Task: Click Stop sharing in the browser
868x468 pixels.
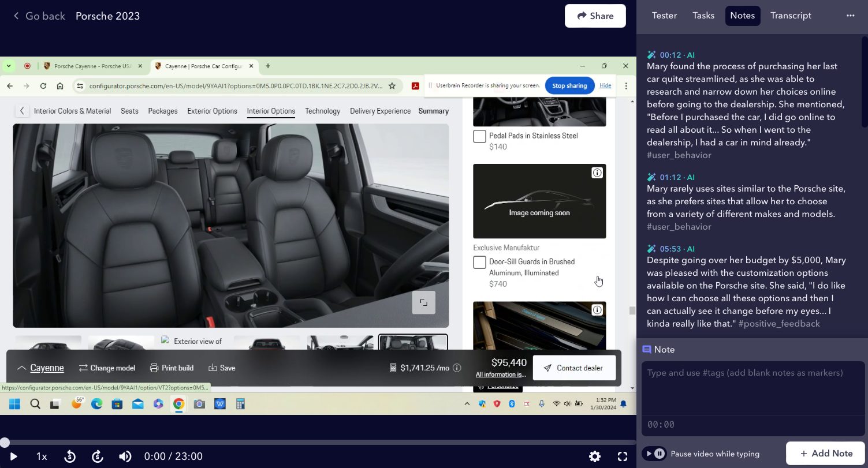Action: 569,85
